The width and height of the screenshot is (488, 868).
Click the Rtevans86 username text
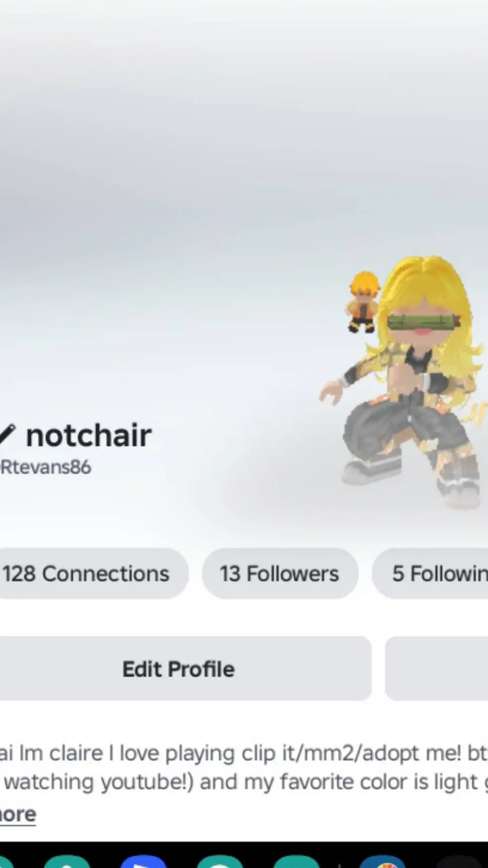[x=46, y=467]
